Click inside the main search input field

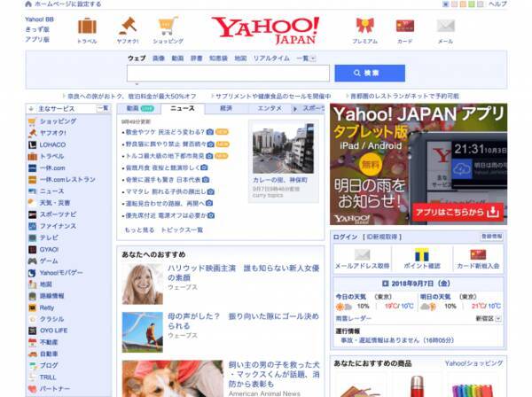228,74
